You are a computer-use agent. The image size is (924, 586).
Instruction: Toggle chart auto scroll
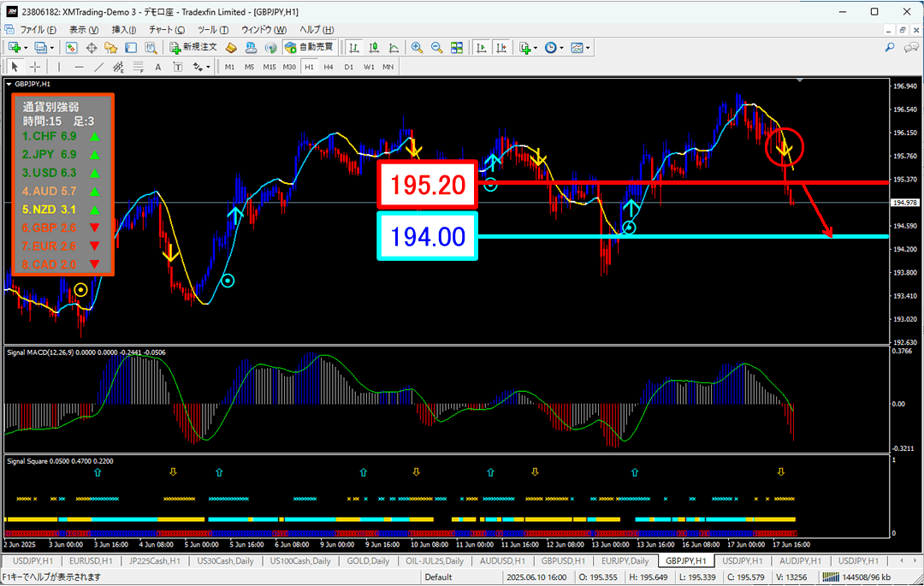click(482, 48)
